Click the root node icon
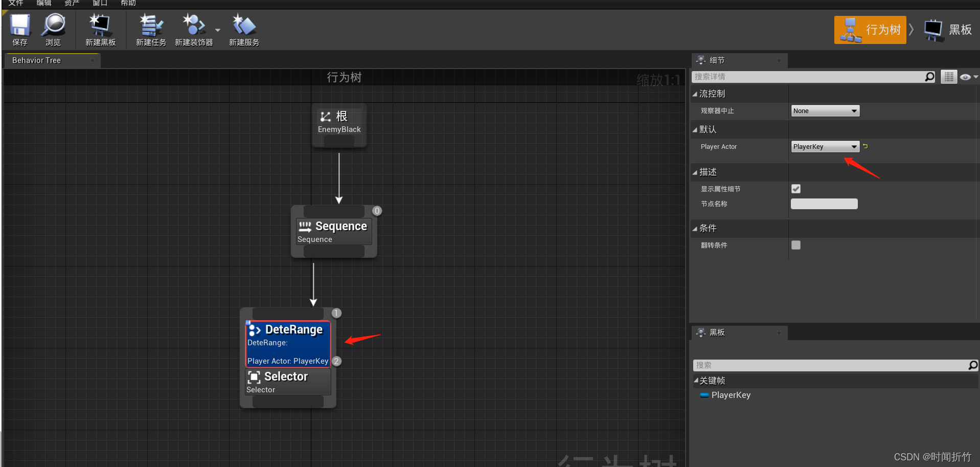 pos(326,117)
